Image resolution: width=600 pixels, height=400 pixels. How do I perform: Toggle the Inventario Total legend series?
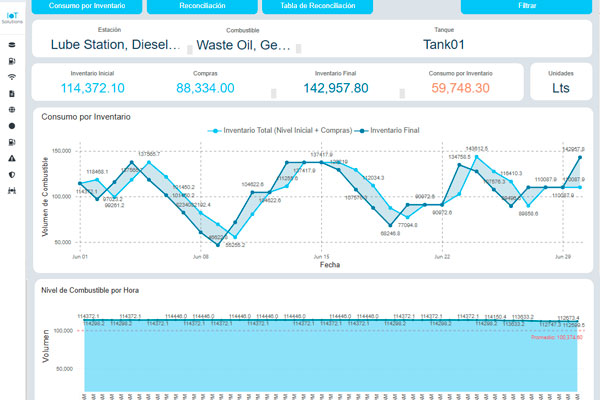[x=278, y=131]
